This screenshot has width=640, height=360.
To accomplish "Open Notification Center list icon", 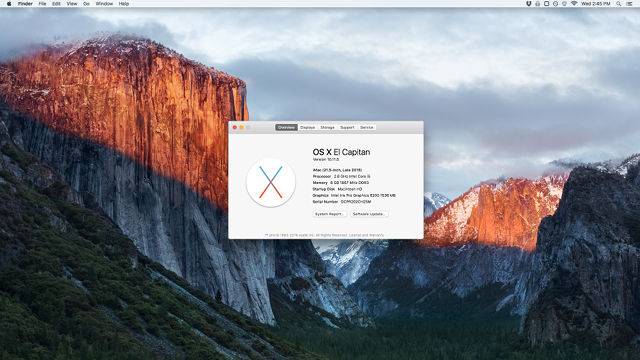I will point(629,4).
